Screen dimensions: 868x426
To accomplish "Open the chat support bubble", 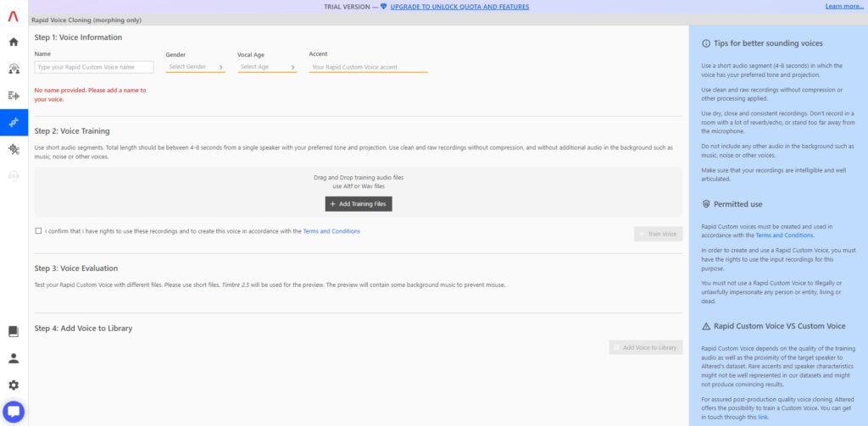I will tap(14, 412).
